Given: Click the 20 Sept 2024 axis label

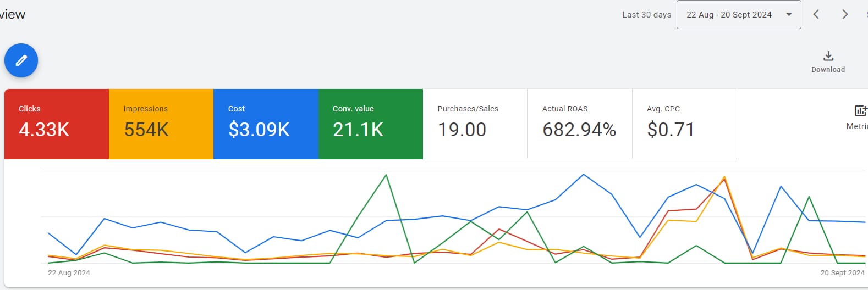Looking at the screenshot, I should coord(842,273).
